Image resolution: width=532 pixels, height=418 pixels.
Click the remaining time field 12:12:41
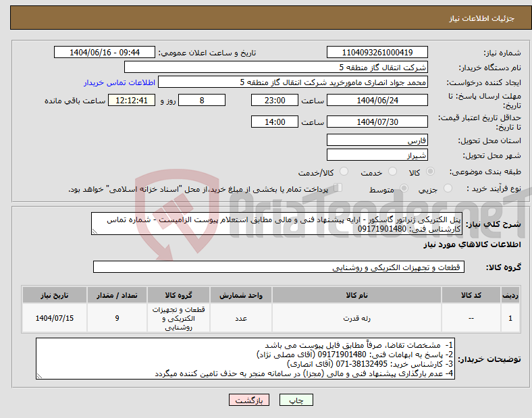(132, 100)
